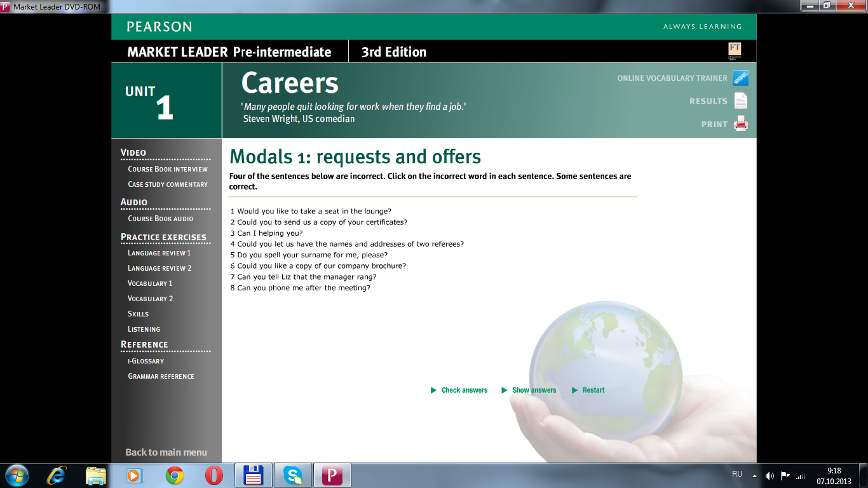Open Language review 2 exercise

[159, 268]
